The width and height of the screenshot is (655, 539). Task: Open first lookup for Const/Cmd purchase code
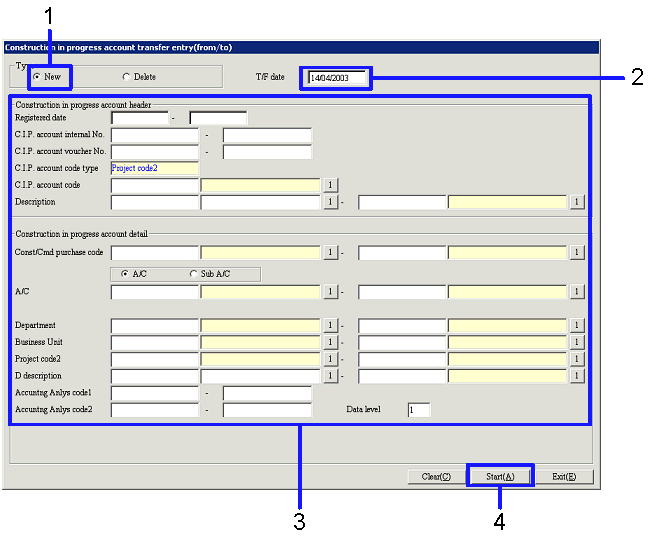(329, 252)
